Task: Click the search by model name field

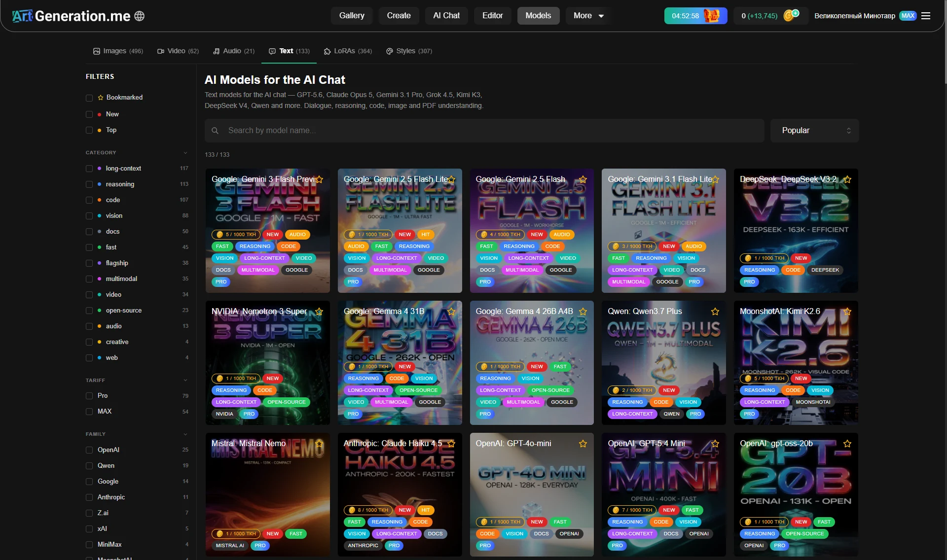Action: pyautogui.click(x=484, y=131)
